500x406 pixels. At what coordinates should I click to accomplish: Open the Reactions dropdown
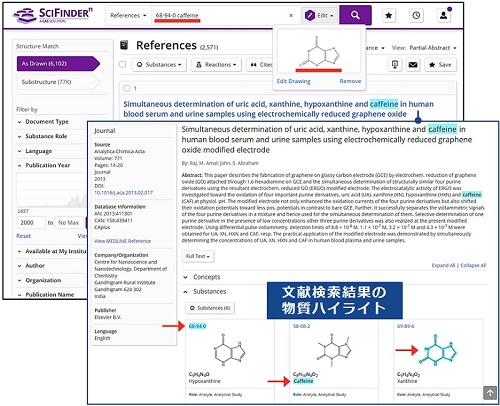[x=216, y=64]
